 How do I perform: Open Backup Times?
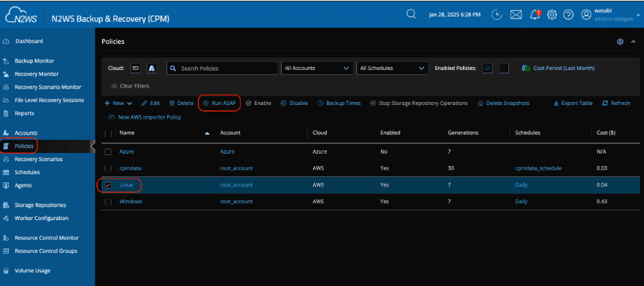339,103
